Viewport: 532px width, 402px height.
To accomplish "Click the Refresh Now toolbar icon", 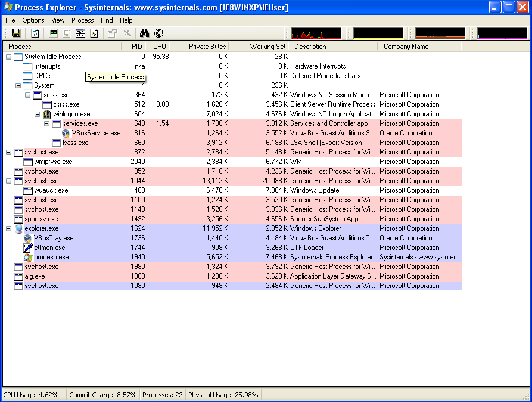I will pyautogui.click(x=35, y=33).
